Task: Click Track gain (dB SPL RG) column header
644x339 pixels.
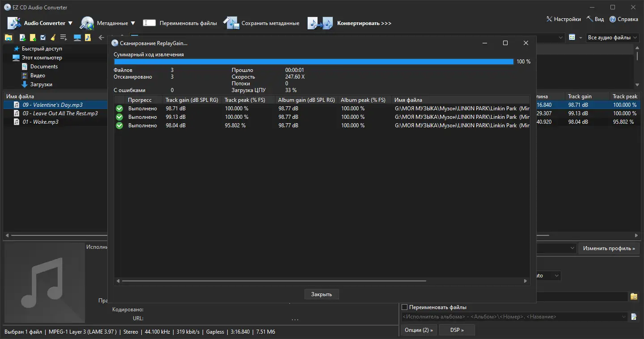Action: point(192,100)
